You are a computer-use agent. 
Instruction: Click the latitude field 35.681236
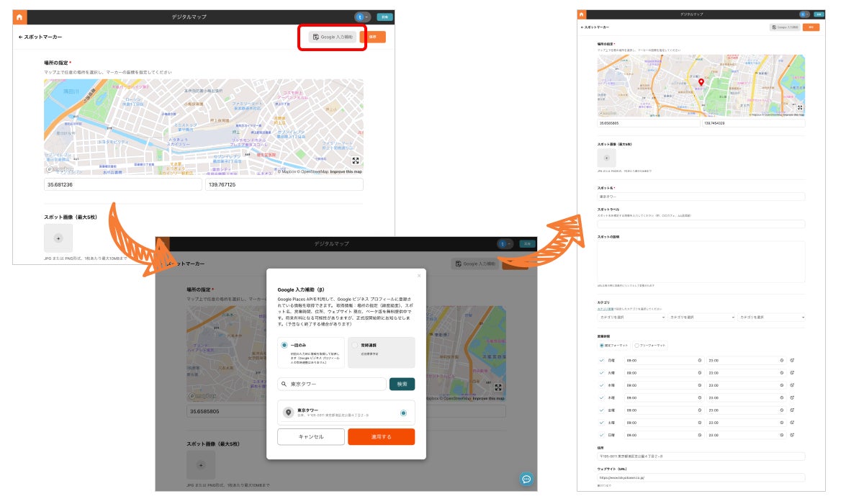tap(123, 185)
